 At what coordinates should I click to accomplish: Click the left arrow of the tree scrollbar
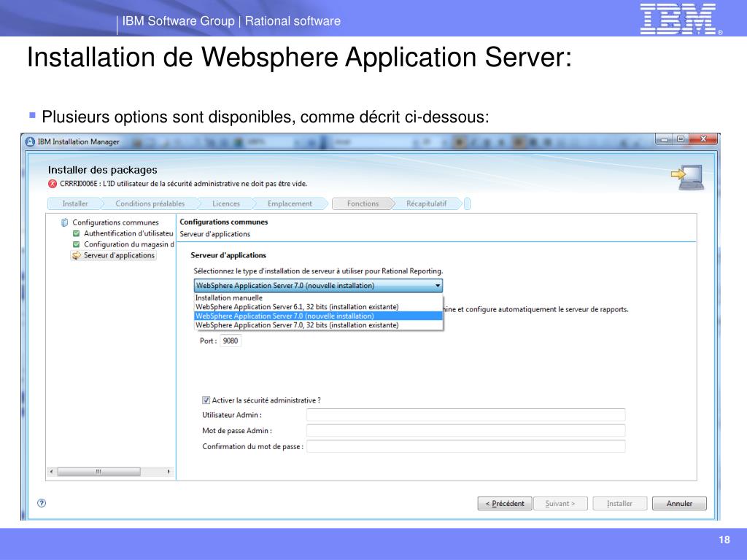(52, 472)
